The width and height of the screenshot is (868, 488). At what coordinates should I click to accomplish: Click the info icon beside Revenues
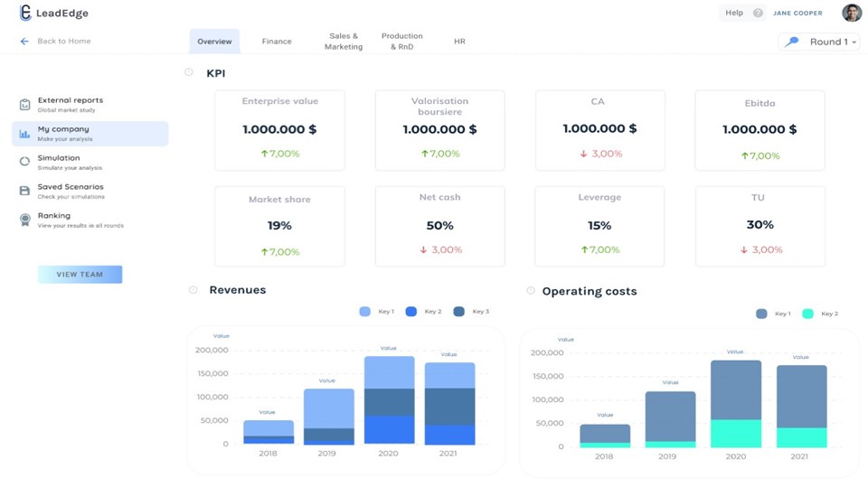(x=193, y=290)
